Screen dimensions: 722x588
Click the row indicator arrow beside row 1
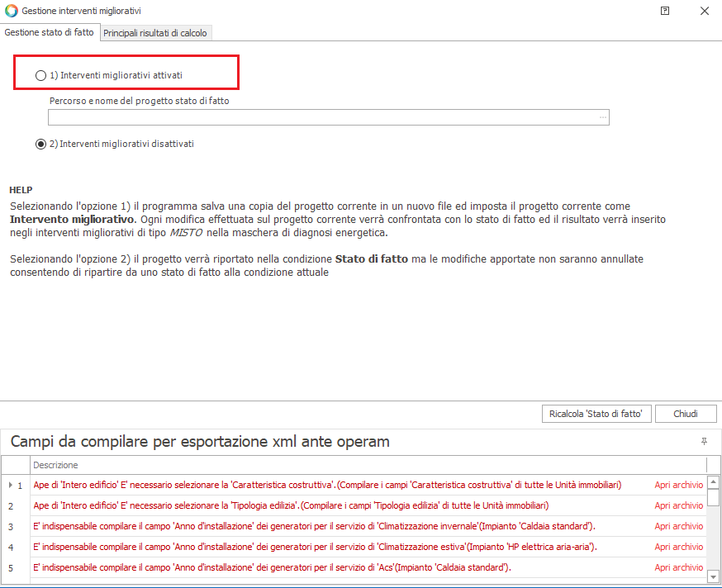9,485
